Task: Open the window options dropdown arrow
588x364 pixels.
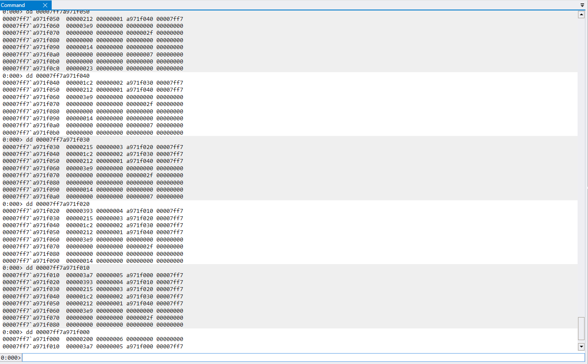Action: pyautogui.click(x=582, y=5)
